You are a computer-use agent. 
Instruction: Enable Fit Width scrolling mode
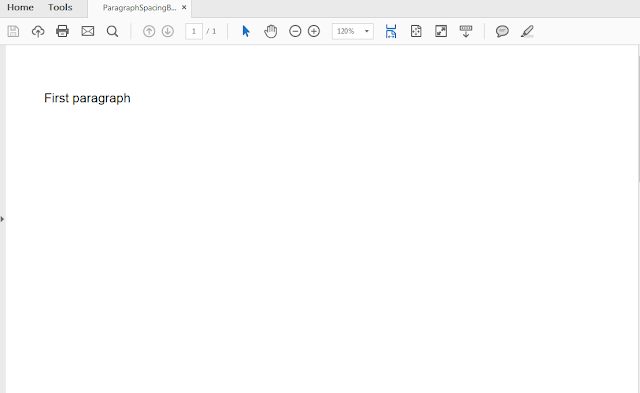click(391, 31)
